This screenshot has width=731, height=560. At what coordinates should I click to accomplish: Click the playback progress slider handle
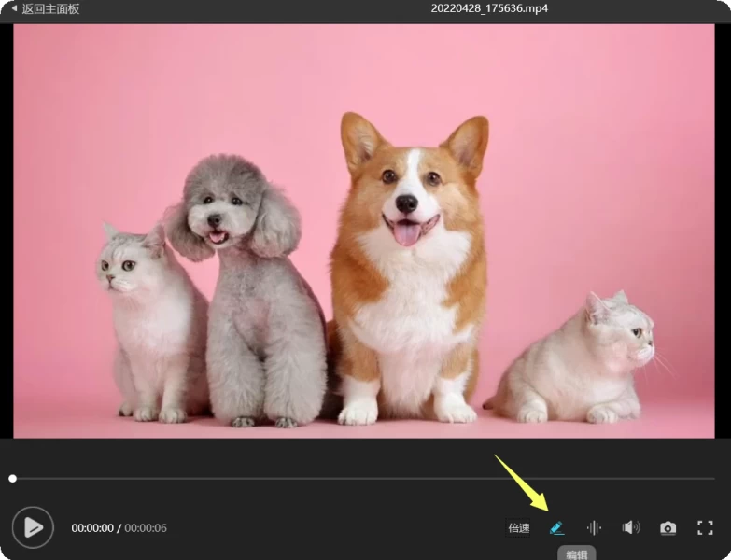[x=12, y=479]
